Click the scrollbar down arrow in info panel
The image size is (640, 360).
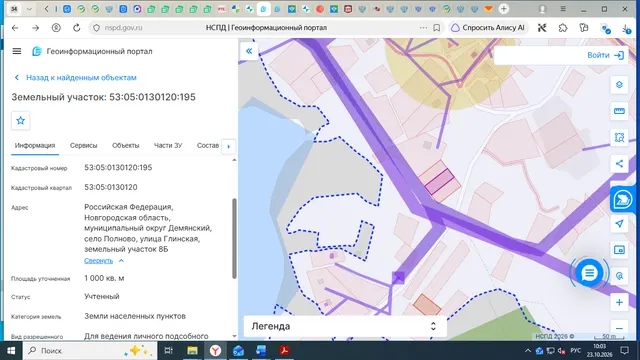coord(234,336)
